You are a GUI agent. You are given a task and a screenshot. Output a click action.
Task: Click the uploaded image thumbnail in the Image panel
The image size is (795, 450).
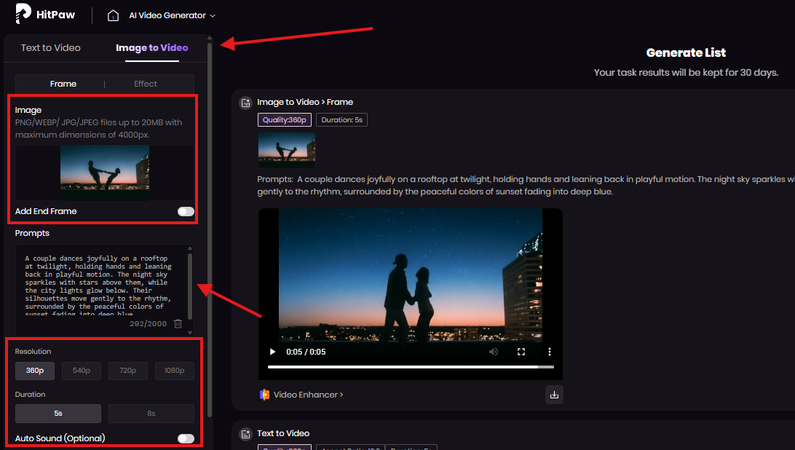pyautogui.click(x=104, y=173)
